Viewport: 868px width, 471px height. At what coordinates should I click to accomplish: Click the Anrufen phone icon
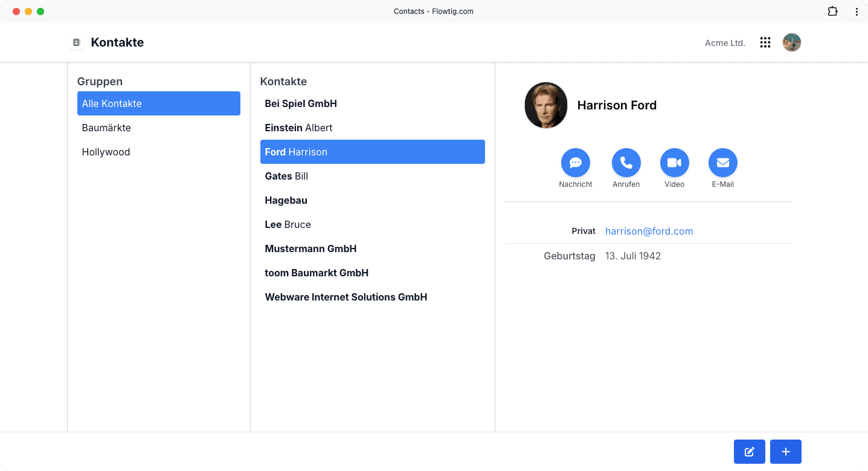(626, 163)
